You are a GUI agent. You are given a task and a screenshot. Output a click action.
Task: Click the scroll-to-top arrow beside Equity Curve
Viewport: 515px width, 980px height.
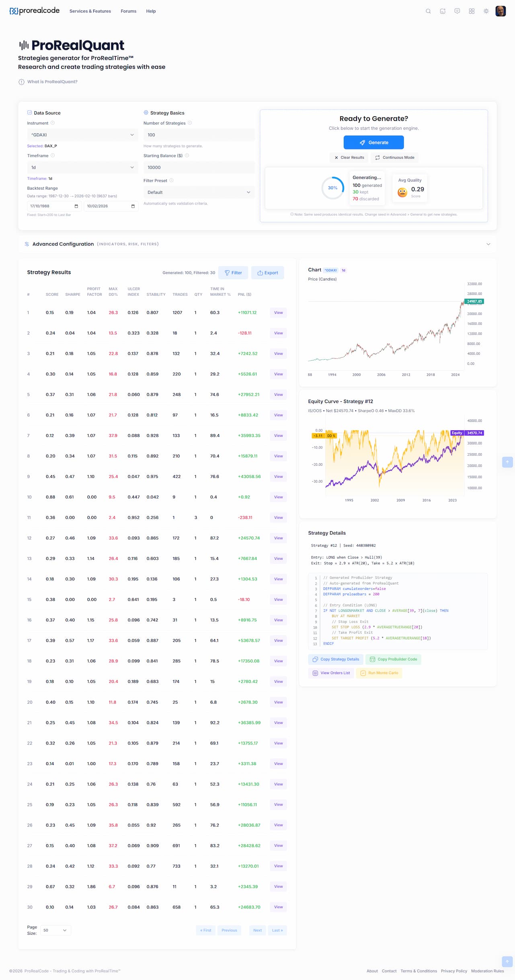(507, 462)
